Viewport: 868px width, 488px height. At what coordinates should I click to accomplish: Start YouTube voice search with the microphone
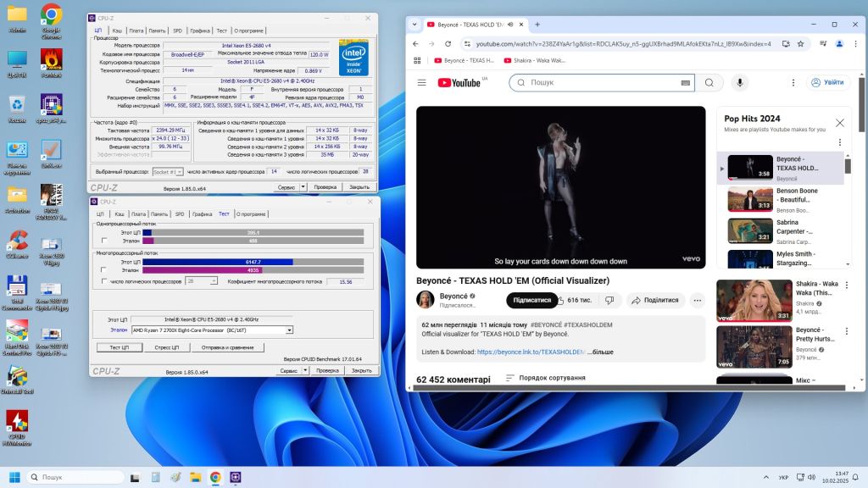739,82
